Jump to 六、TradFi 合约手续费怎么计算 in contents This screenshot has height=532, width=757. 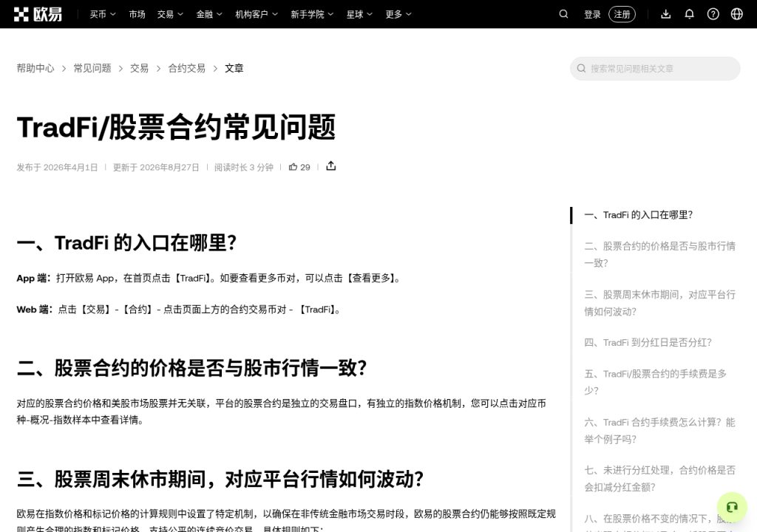(660, 431)
